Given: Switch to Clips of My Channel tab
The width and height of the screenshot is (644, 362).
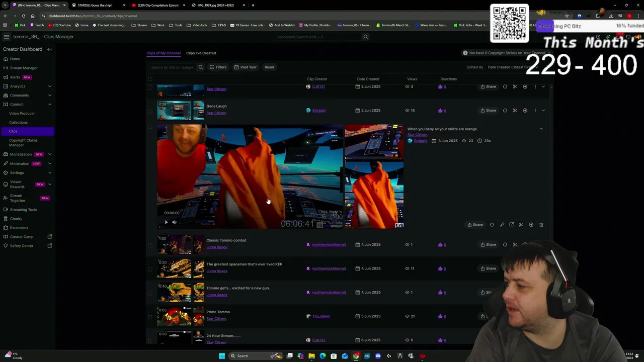Looking at the screenshot, I should [164, 53].
